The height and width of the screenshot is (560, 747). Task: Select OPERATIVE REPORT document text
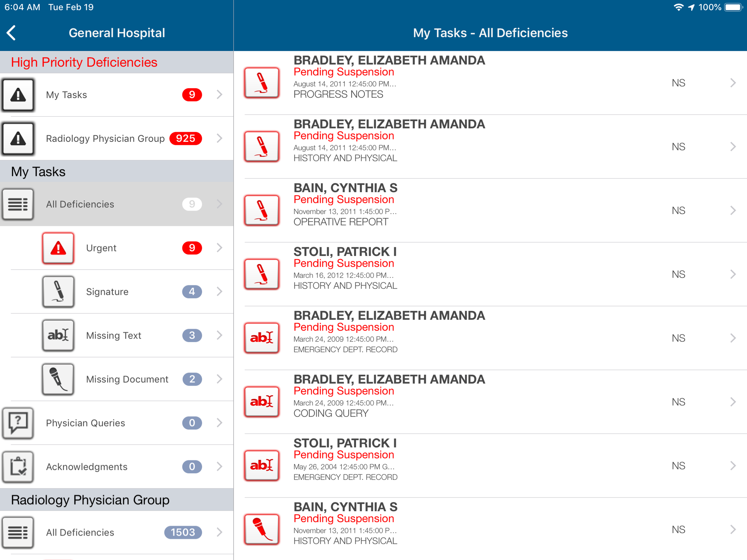[341, 222]
